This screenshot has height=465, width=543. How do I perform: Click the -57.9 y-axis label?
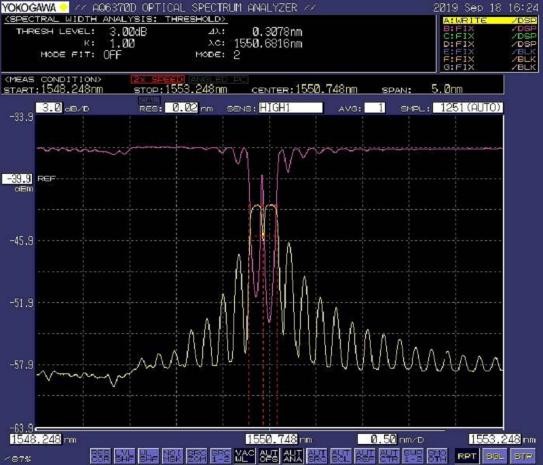(21, 365)
